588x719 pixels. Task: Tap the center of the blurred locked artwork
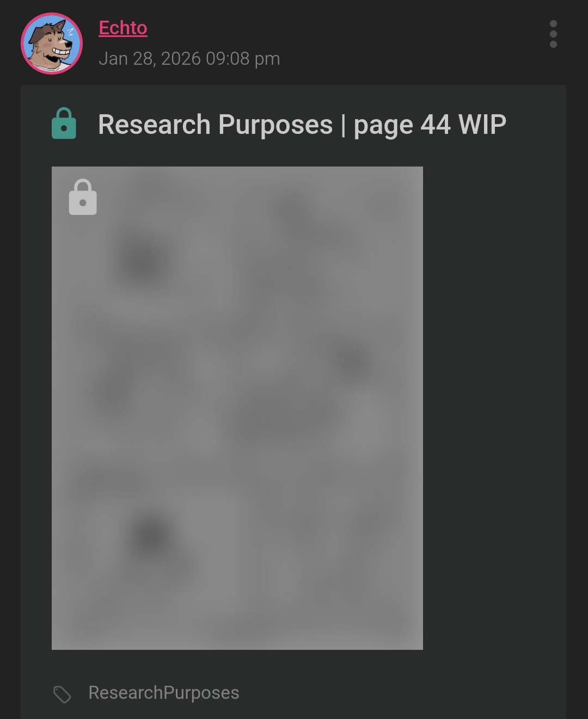pyautogui.click(x=237, y=408)
